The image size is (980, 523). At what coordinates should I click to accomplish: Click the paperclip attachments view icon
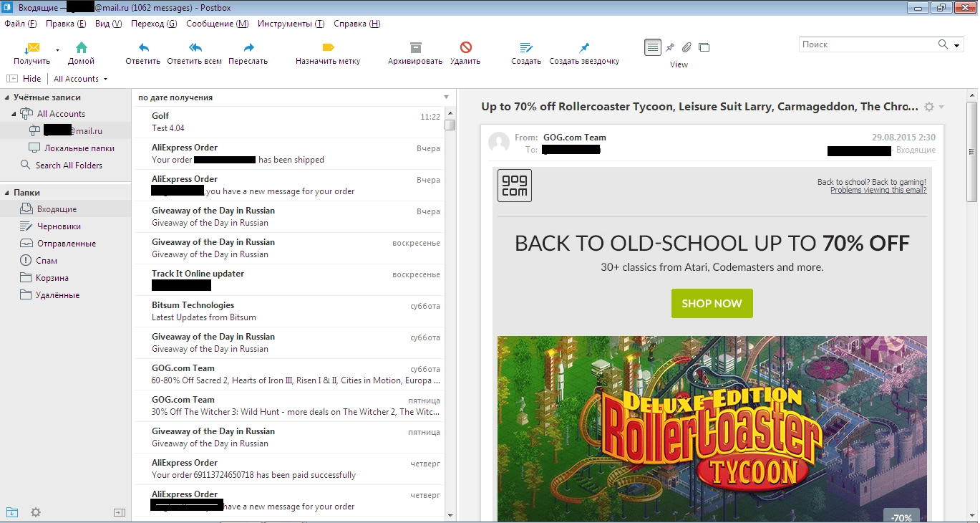coord(687,47)
